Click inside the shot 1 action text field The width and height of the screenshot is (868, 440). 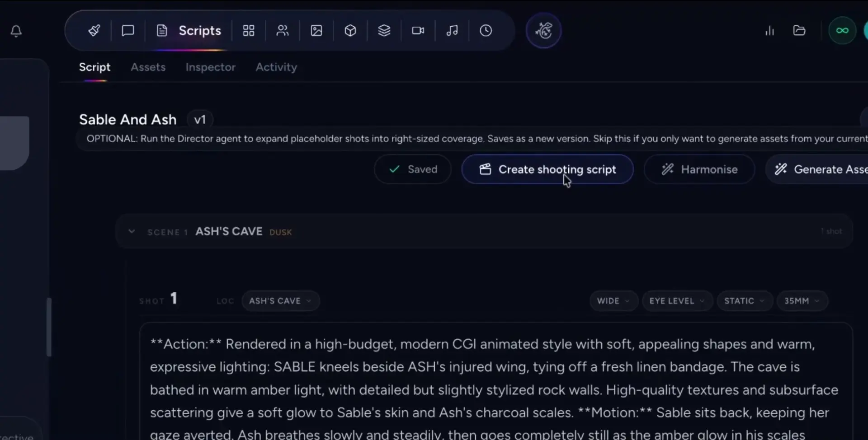point(495,381)
